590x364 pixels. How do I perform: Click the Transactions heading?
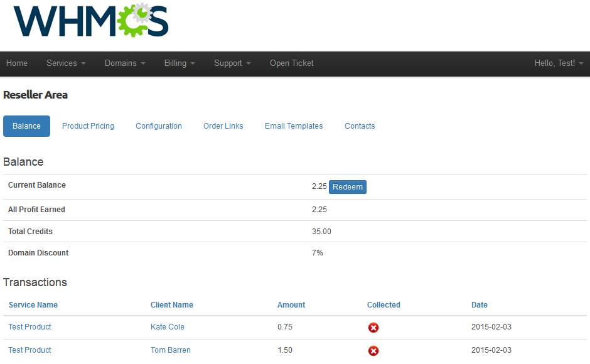(x=35, y=282)
